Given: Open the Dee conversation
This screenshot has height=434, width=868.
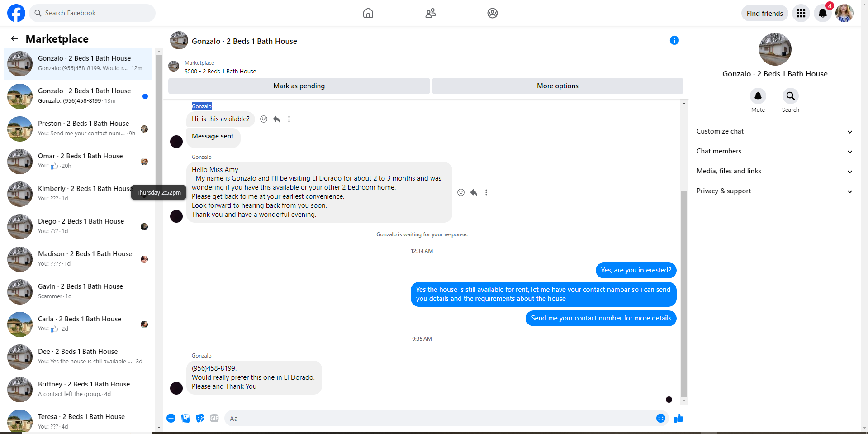Looking at the screenshot, I should [x=78, y=357].
